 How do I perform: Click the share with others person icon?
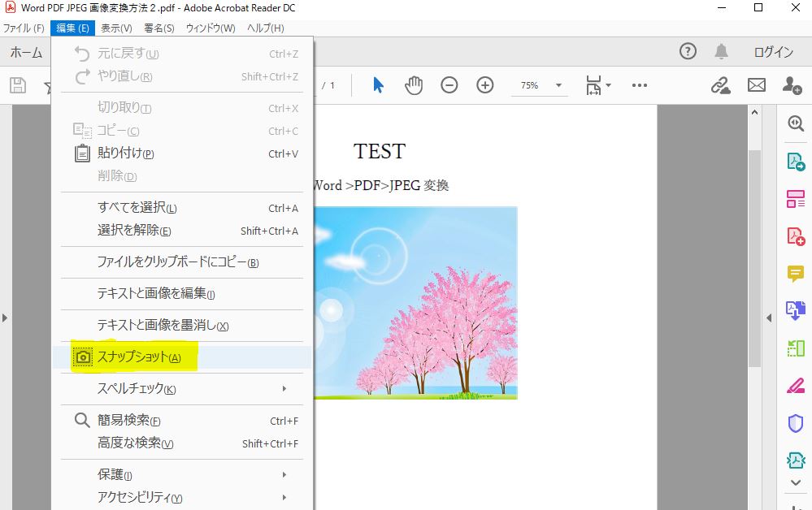tap(792, 85)
